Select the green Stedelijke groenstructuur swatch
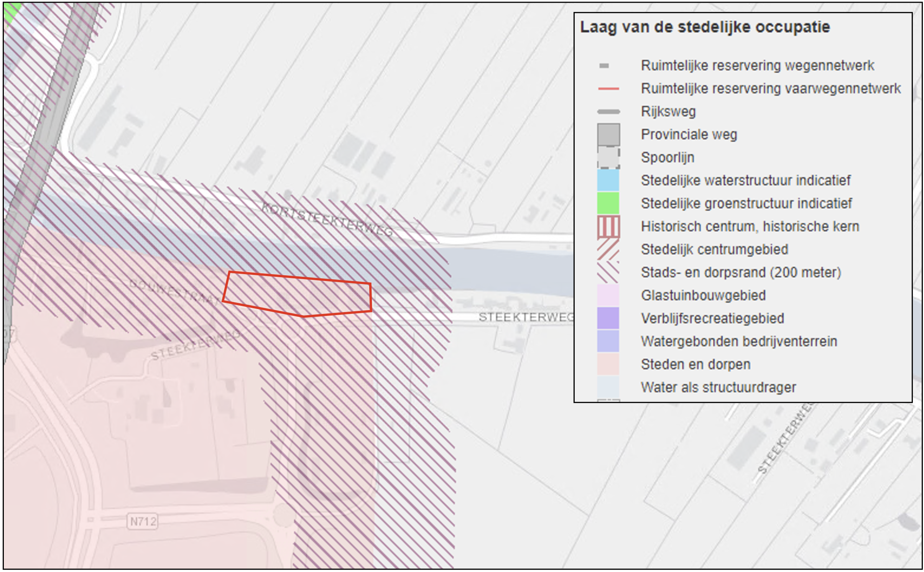 (608, 203)
